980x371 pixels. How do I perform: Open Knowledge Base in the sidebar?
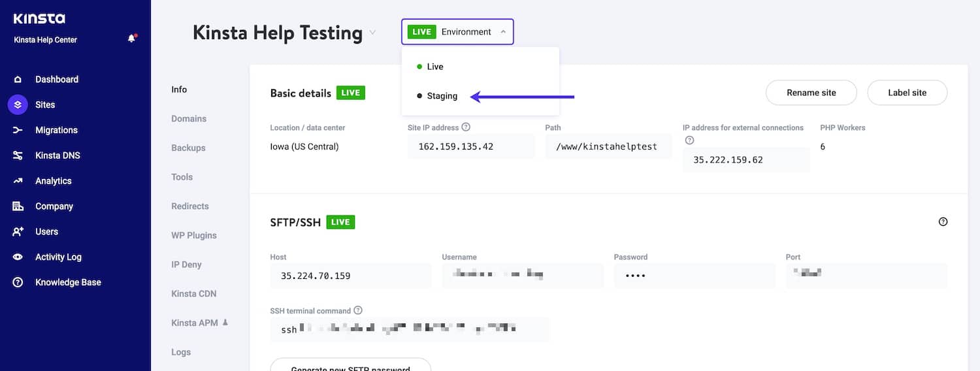click(68, 283)
